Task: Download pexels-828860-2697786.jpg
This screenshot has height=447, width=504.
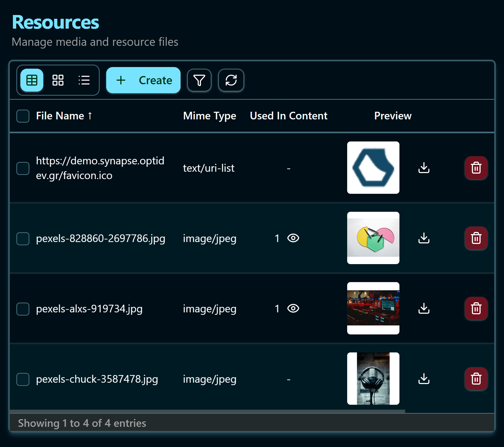Action: [x=424, y=238]
